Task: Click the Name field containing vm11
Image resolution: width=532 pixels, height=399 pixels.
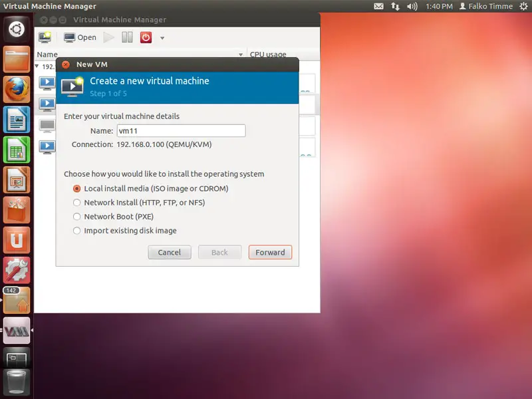Action: point(181,130)
